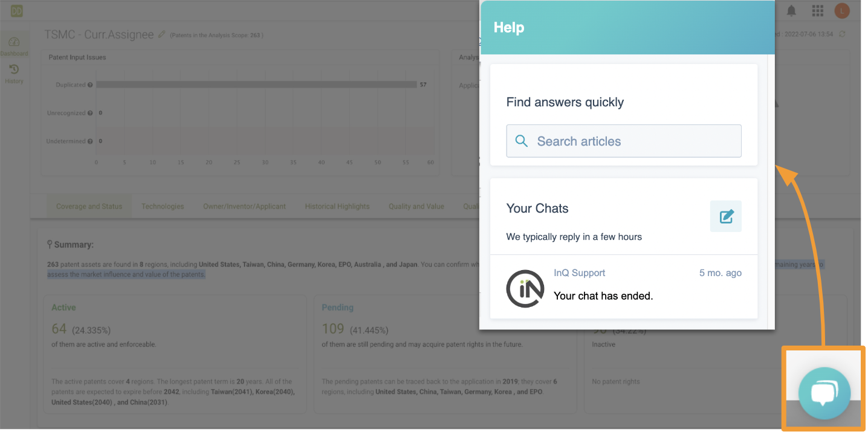The image size is (868, 435).
Task: Click the Undetermined help question mark
Action: tap(90, 141)
